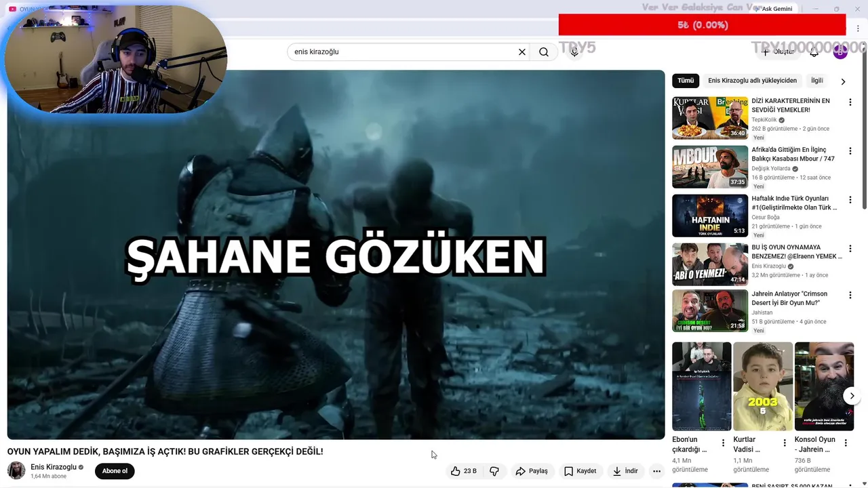The image size is (868, 488).
Task: Open options for the 'Kurtlar Vadisi' short
Action: 785,443
